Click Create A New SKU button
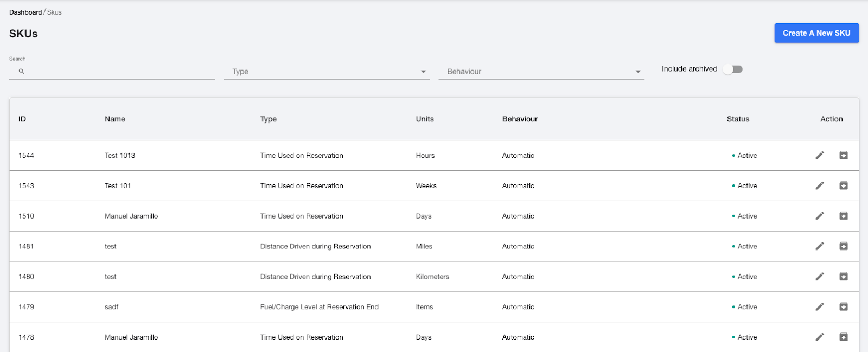The image size is (868, 352). [x=816, y=33]
